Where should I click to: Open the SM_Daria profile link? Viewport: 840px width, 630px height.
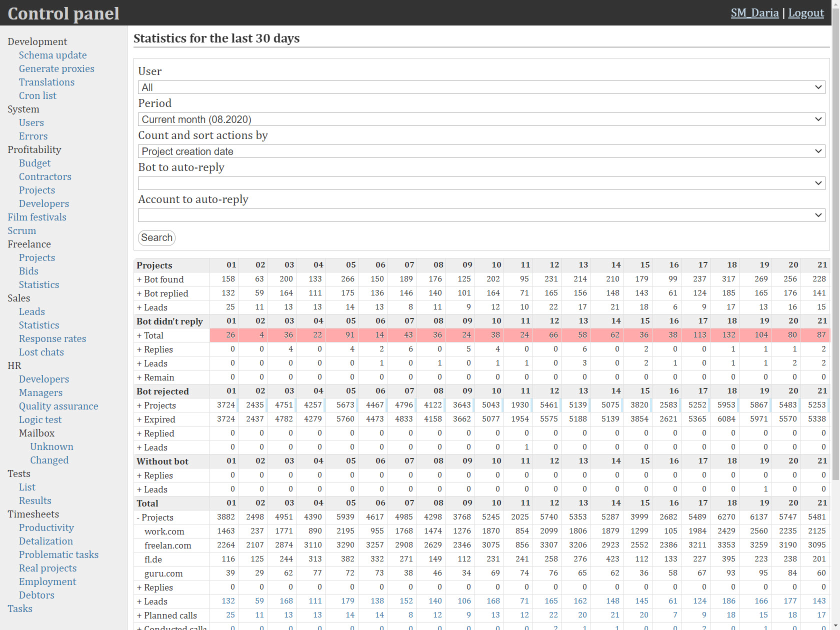pyautogui.click(x=754, y=13)
